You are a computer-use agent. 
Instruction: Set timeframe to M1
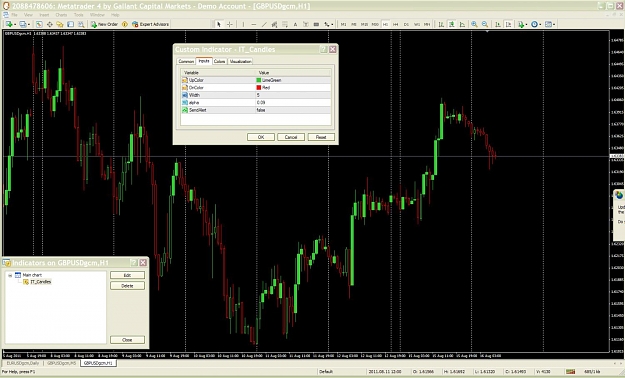click(x=343, y=24)
